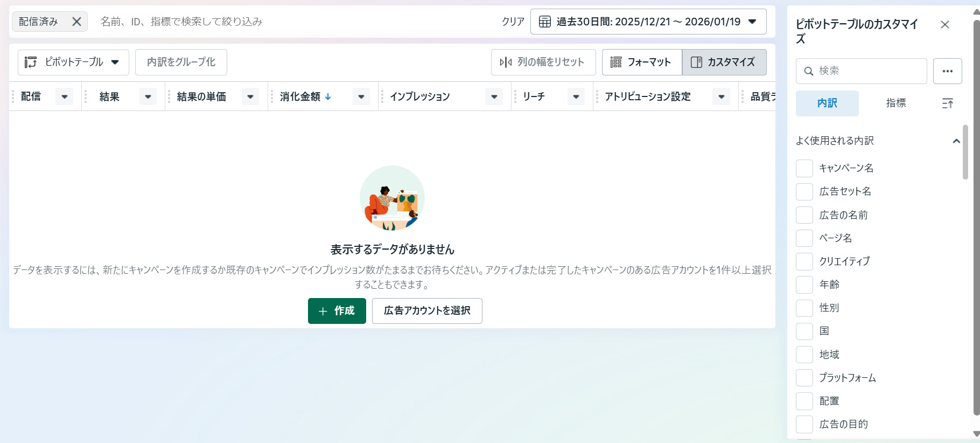
Task: Open the 消化金額 column dropdown arrow
Action: (361, 97)
